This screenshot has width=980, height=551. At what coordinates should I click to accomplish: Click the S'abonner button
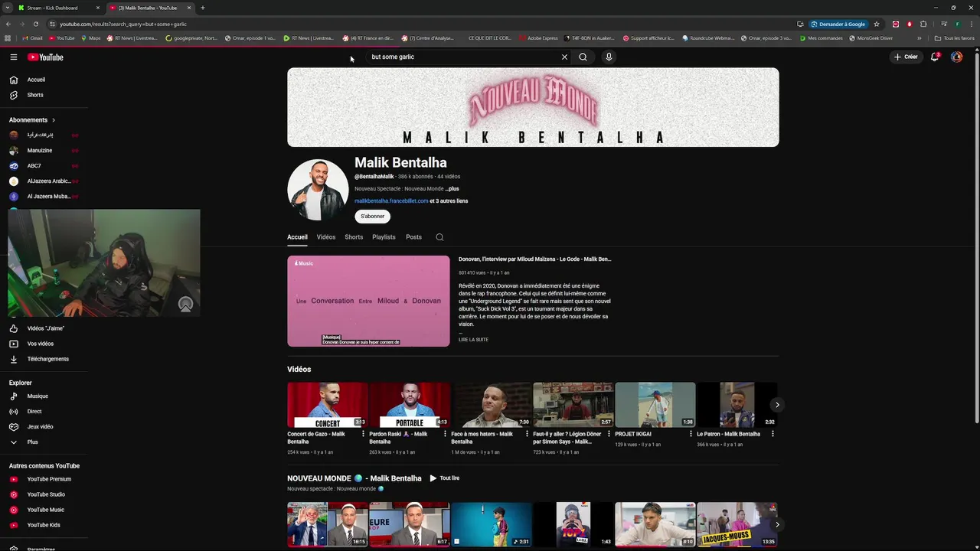click(373, 217)
